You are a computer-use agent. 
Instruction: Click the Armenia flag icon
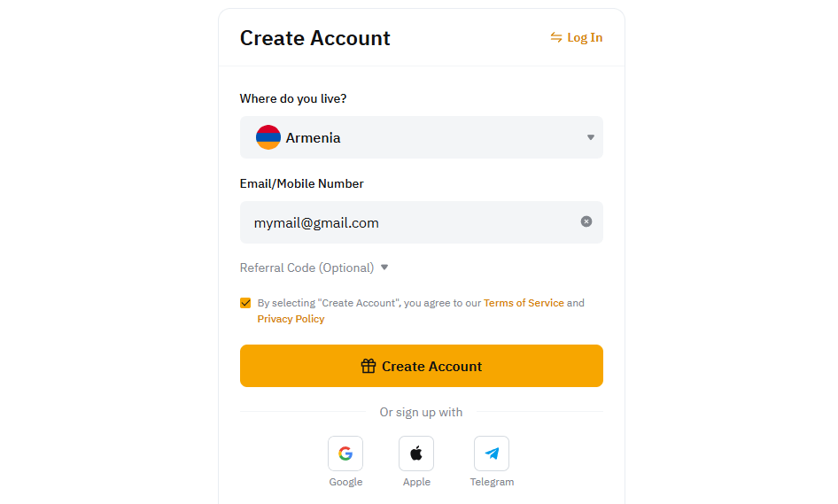point(268,137)
